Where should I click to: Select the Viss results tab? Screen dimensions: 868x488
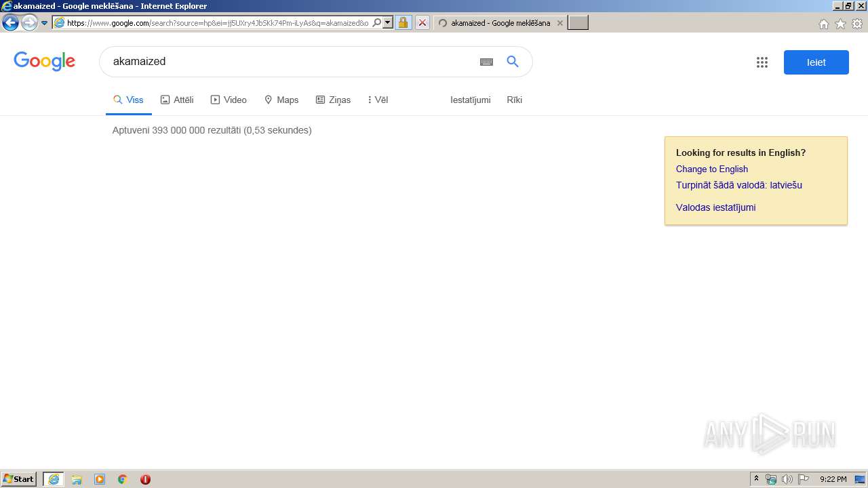point(128,100)
